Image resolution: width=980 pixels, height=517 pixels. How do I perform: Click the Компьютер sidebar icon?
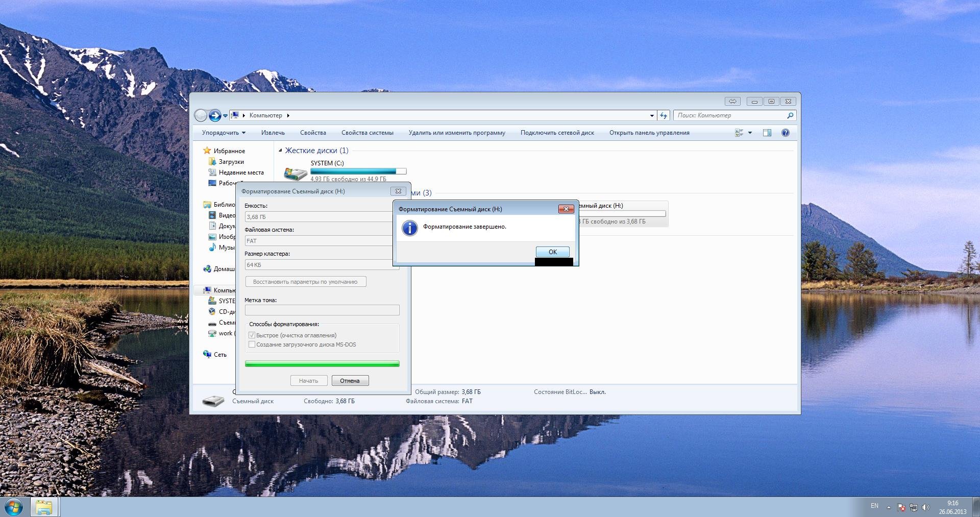(207, 290)
